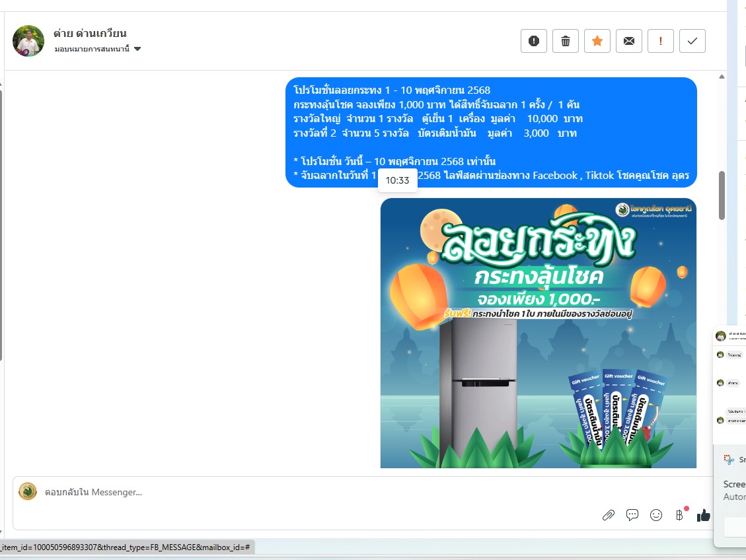Attach a file with paperclip icon
Screen dimensions: 746x560
[609, 515]
